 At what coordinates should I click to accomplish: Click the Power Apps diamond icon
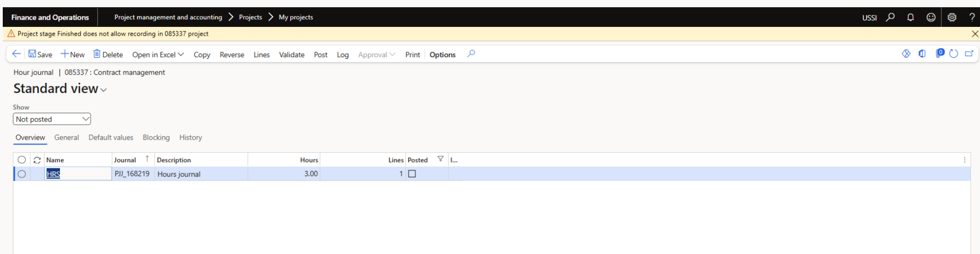point(906,54)
